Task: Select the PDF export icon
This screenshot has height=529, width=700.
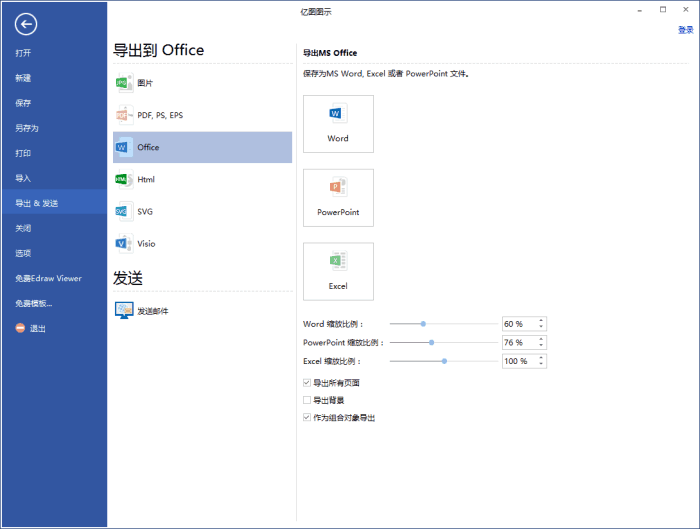Action: coord(124,115)
